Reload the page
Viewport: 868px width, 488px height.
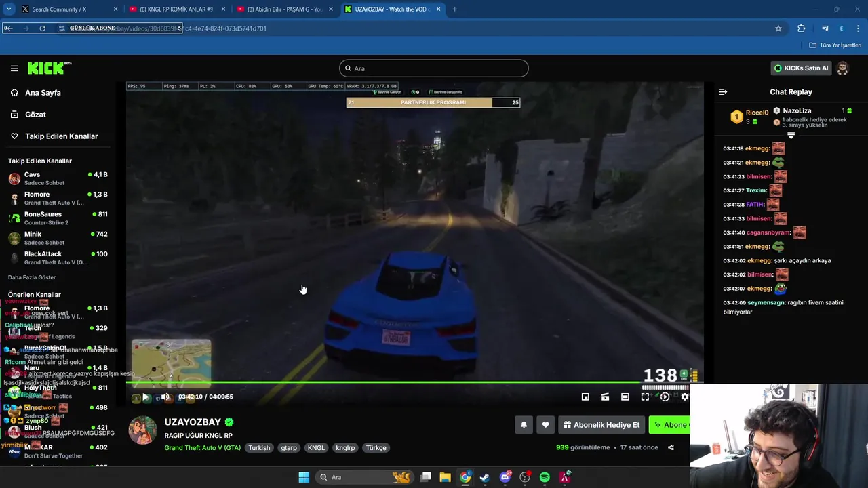tap(42, 28)
